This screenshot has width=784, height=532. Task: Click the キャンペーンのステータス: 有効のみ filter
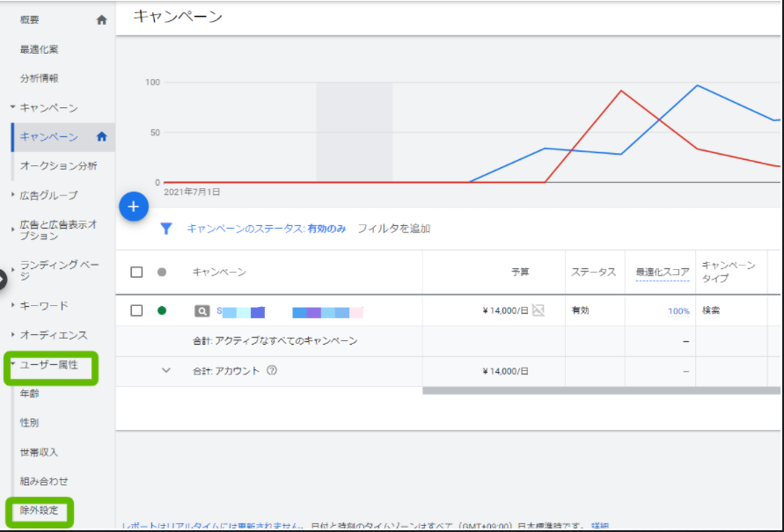coord(267,229)
